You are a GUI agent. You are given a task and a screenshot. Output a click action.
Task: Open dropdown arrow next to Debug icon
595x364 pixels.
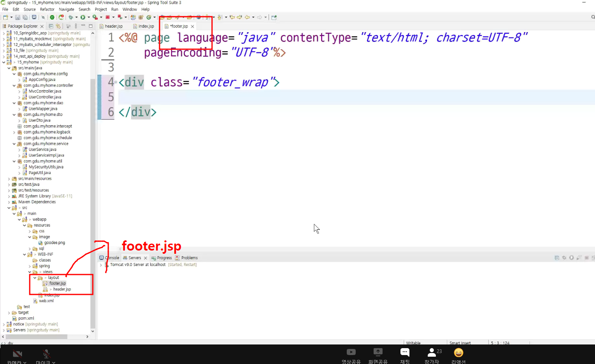pos(77,17)
